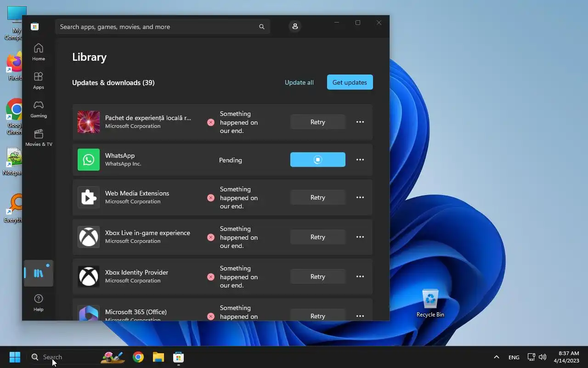The width and height of the screenshot is (588, 368).
Task: Minimize the Microsoft Store window
Action: (x=337, y=23)
